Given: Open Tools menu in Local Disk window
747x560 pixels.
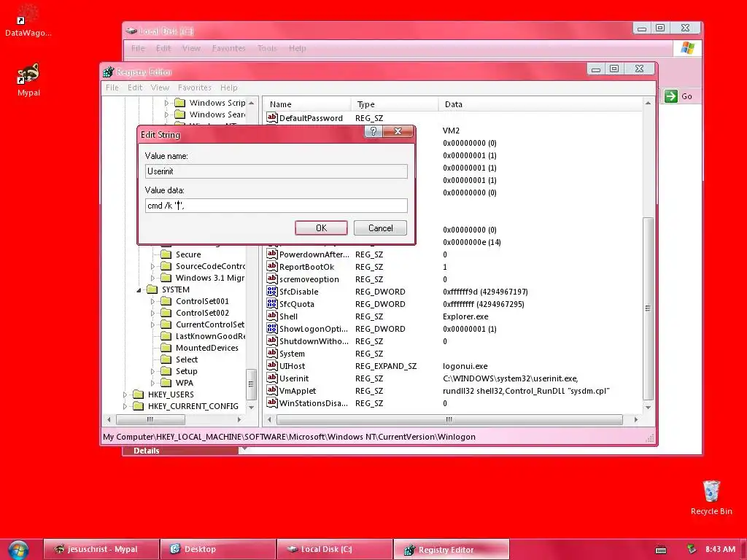Looking at the screenshot, I should [x=267, y=48].
